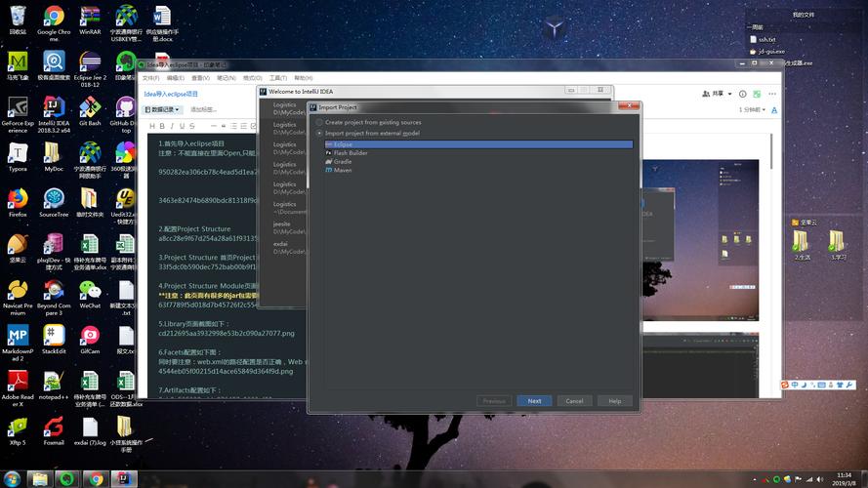Open WinRAR desktop icon
This screenshot has height=488, width=868.
pyautogui.click(x=90, y=21)
